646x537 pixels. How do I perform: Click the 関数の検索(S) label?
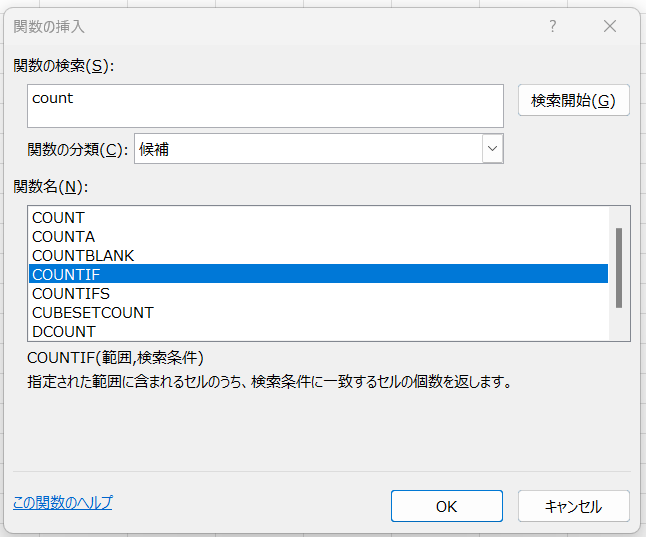[x=64, y=65]
